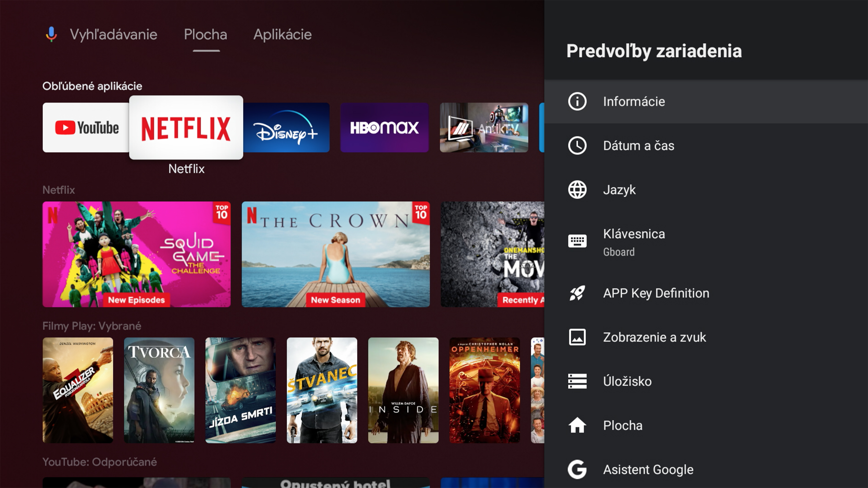Click the picture icon for Zobrazenie a zvuk
This screenshot has width=868, height=488.
coord(577,337)
